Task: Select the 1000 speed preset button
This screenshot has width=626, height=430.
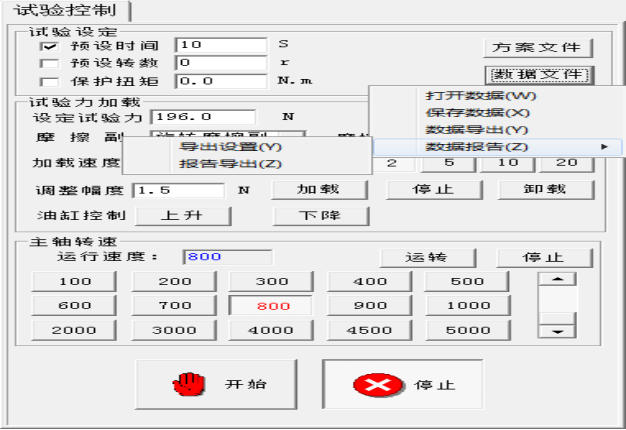Action: coord(466,305)
